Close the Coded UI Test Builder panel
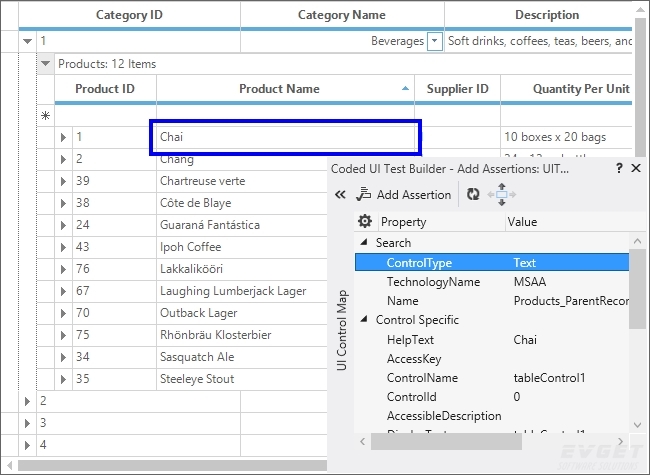Image resolution: width=650 pixels, height=475 pixels. 636,169
